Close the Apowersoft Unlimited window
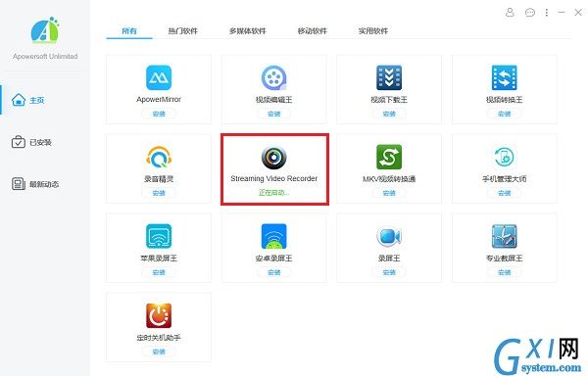Viewport: 588px width, 376px height. tap(578, 13)
